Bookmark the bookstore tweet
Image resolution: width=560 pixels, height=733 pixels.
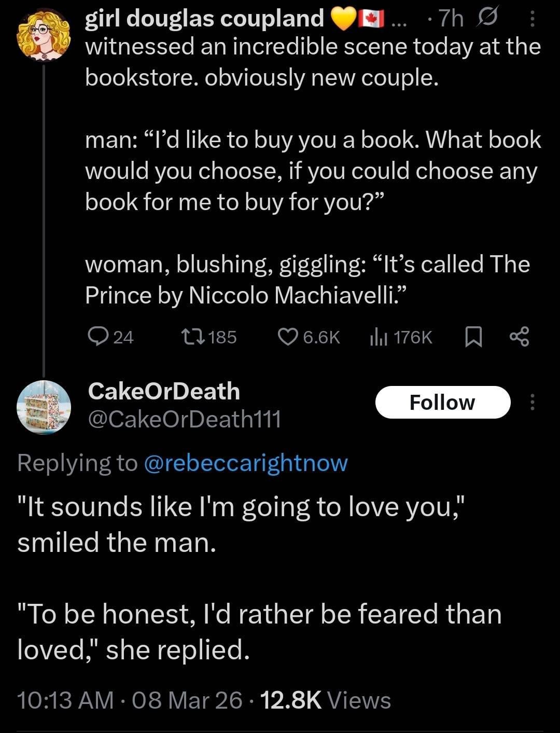tap(473, 338)
